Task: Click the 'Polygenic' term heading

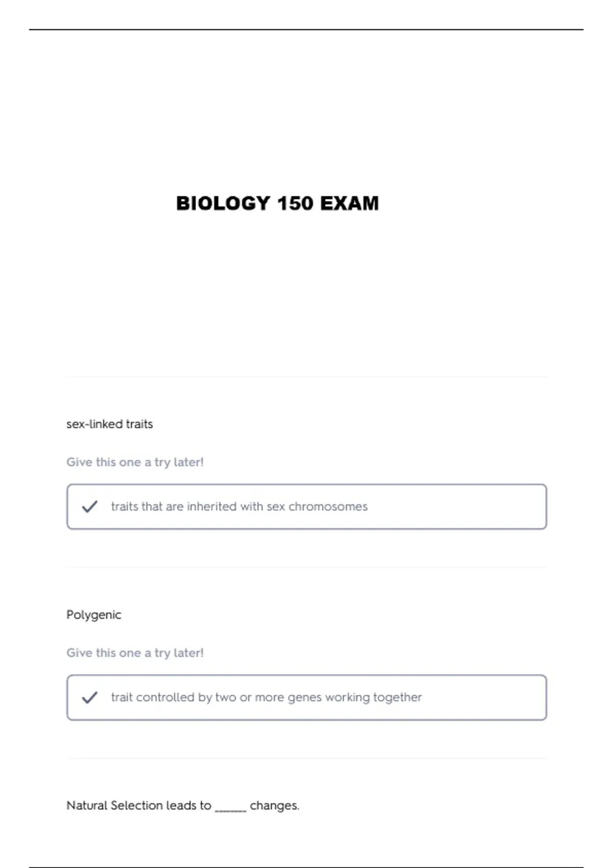Action: (x=94, y=615)
